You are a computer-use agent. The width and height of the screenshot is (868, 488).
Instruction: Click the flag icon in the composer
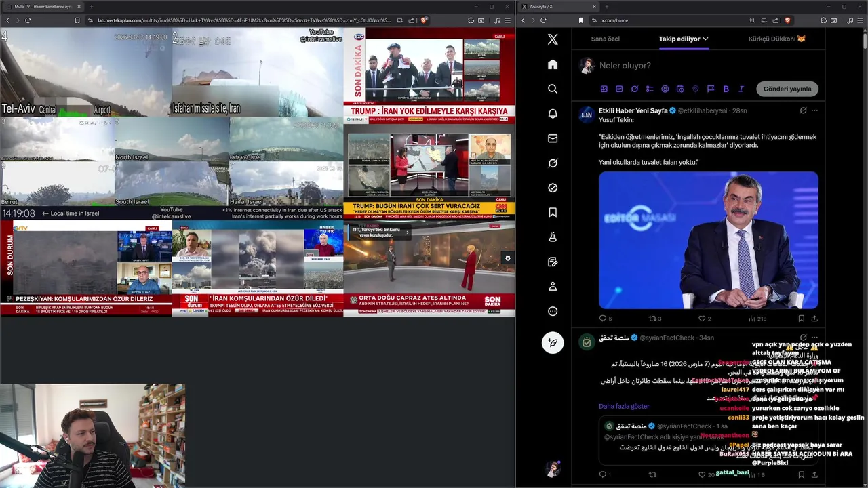pos(711,89)
